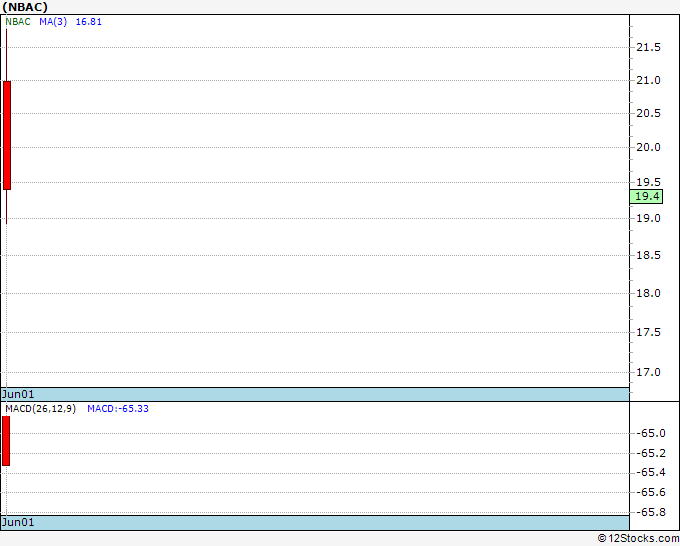This screenshot has height=546, width=680.
Task: Click the 20.5 price axis label
Action: [648, 113]
